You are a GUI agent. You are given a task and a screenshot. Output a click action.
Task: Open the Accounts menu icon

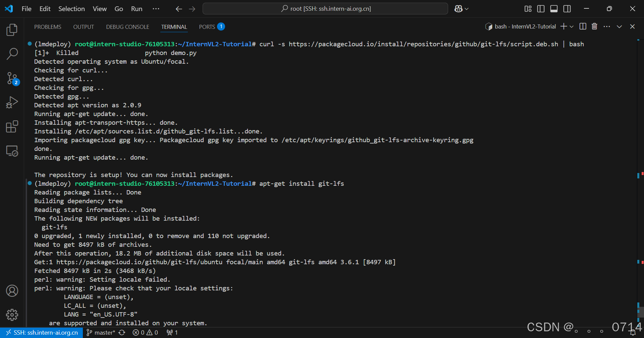[x=12, y=291]
